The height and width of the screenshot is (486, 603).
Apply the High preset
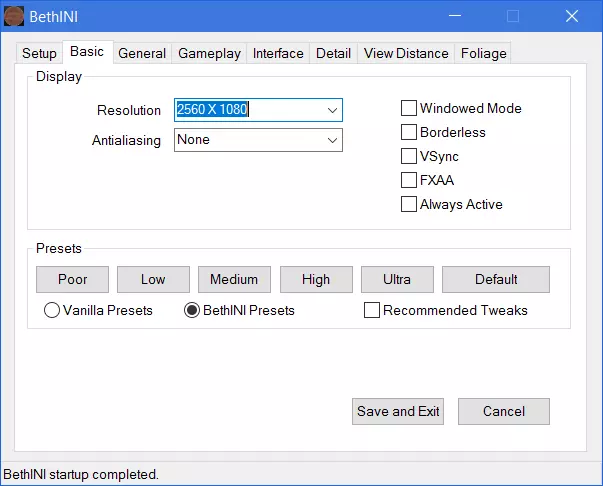(x=316, y=280)
